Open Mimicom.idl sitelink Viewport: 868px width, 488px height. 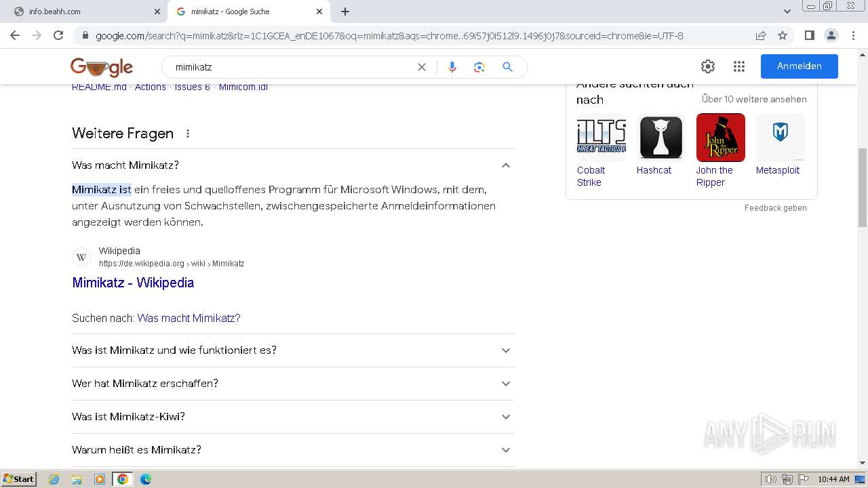point(243,87)
